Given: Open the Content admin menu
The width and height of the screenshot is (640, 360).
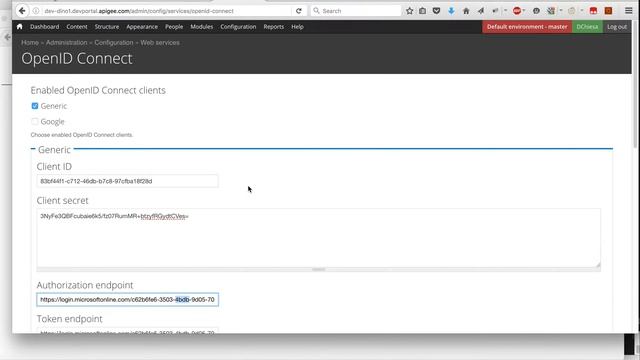Looking at the screenshot, I should (x=77, y=27).
